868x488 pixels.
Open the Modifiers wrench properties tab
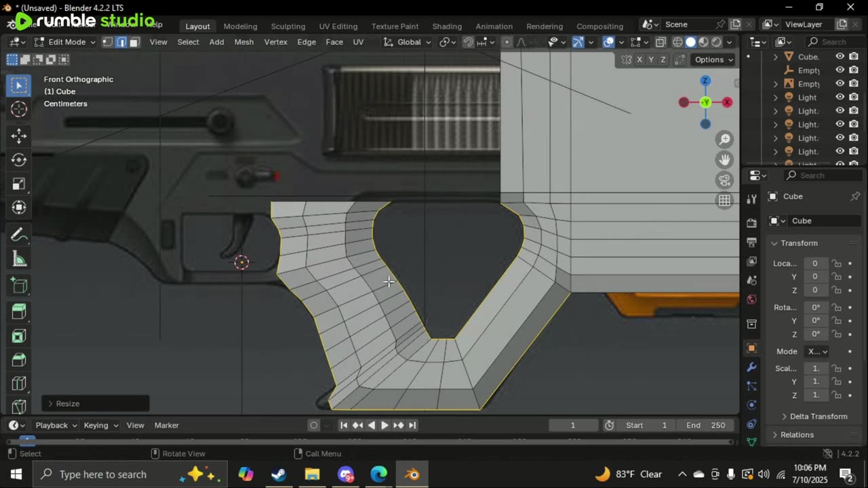pyautogui.click(x=751, y=367)
